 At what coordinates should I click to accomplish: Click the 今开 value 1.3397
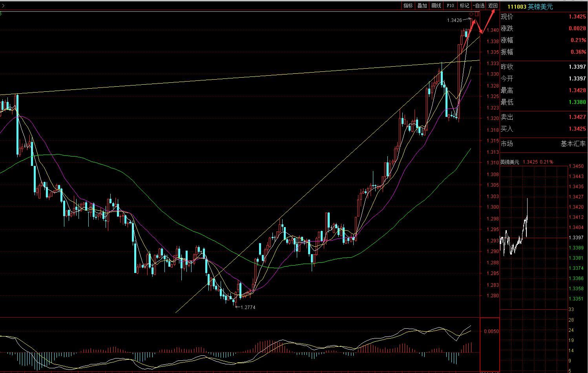click(577, 79)
